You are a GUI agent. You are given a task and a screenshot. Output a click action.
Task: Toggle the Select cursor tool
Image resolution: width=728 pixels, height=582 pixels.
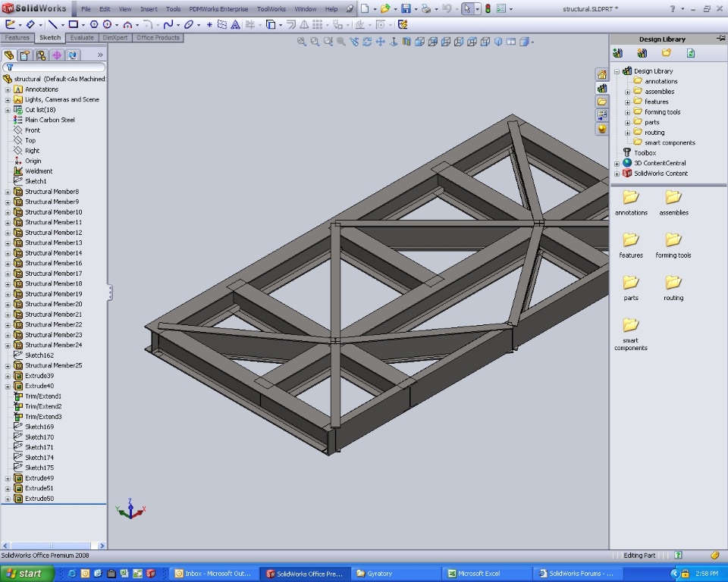[467, 9]
